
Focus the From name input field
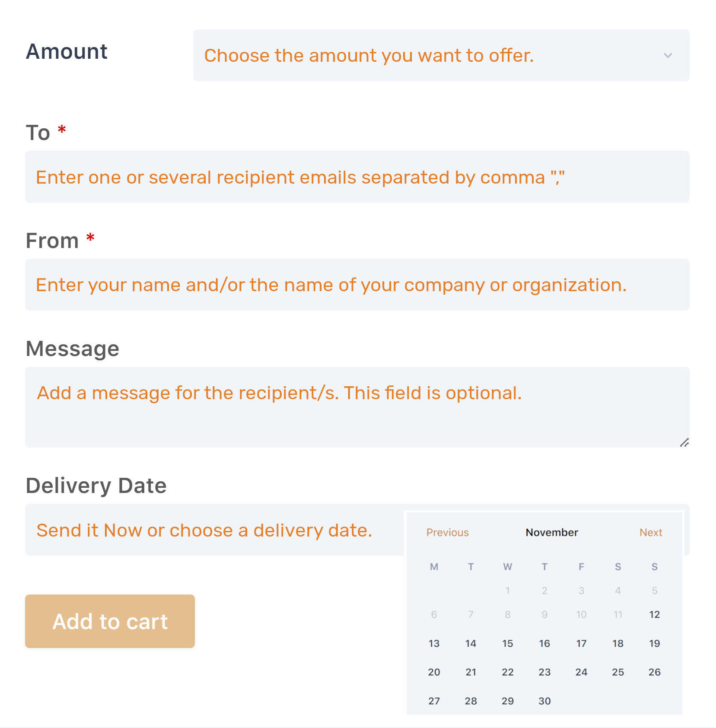click(357, 285)
